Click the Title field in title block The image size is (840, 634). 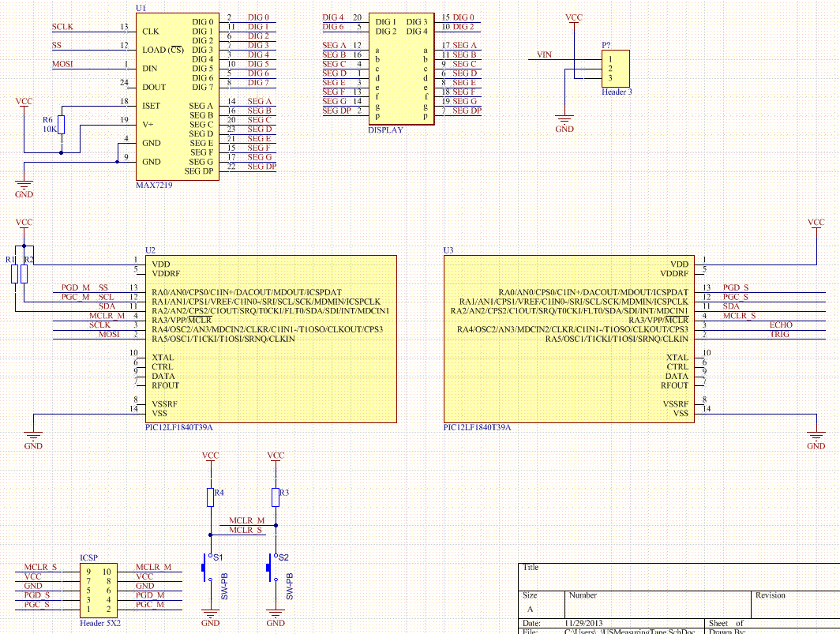tap(531, 568)
